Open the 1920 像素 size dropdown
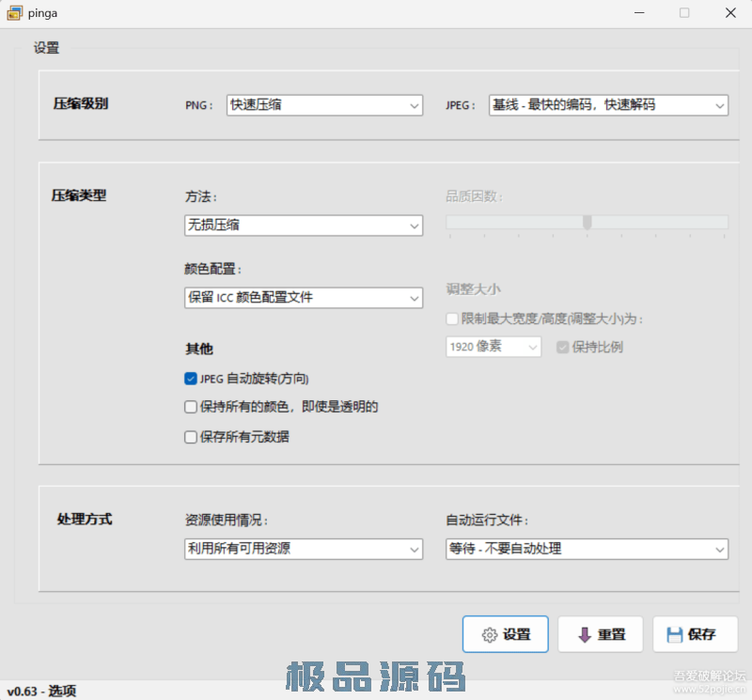The width and height of the screenshot is (752, 700). pyautogui.click(x=493, y=347)
